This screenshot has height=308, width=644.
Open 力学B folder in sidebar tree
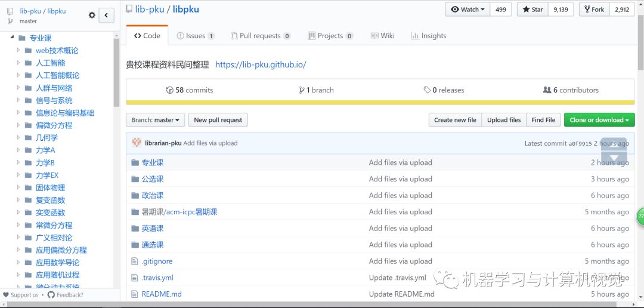45,162
